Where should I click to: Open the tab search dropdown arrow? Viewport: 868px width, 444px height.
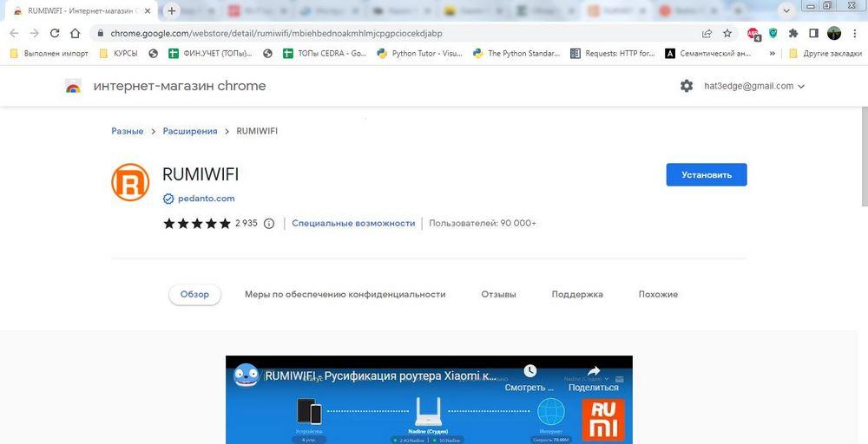click(786, 10)
